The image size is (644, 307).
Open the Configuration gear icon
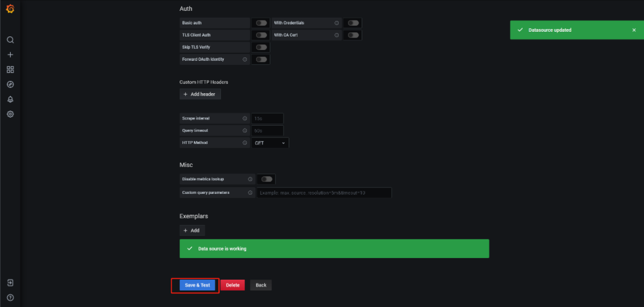tap(10, 114)
